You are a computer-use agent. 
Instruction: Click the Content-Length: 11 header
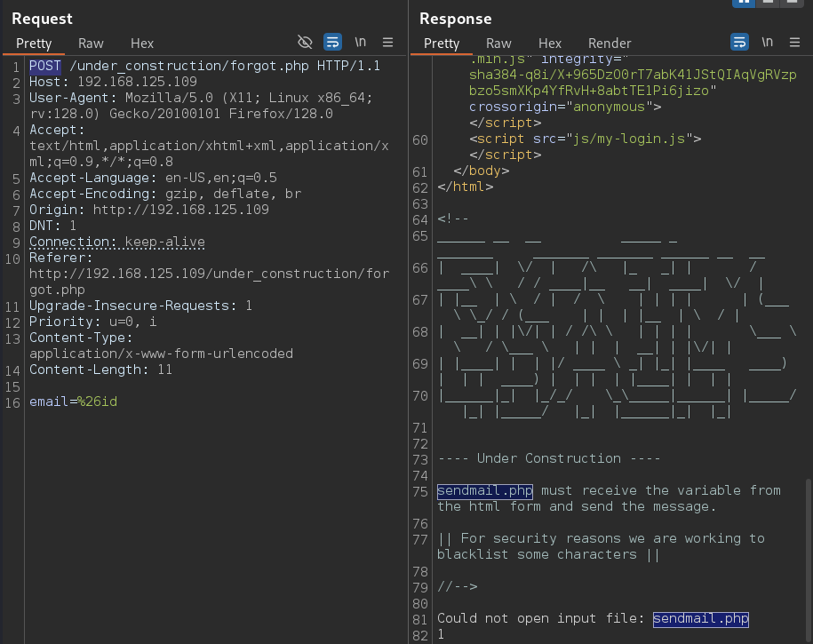(100, 370)
